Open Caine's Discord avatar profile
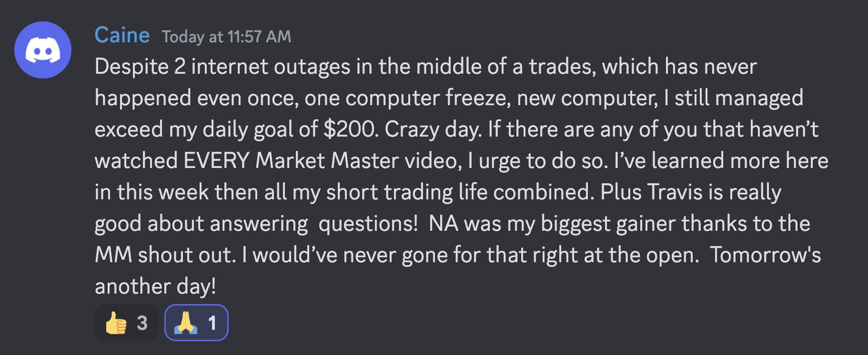 43,50
